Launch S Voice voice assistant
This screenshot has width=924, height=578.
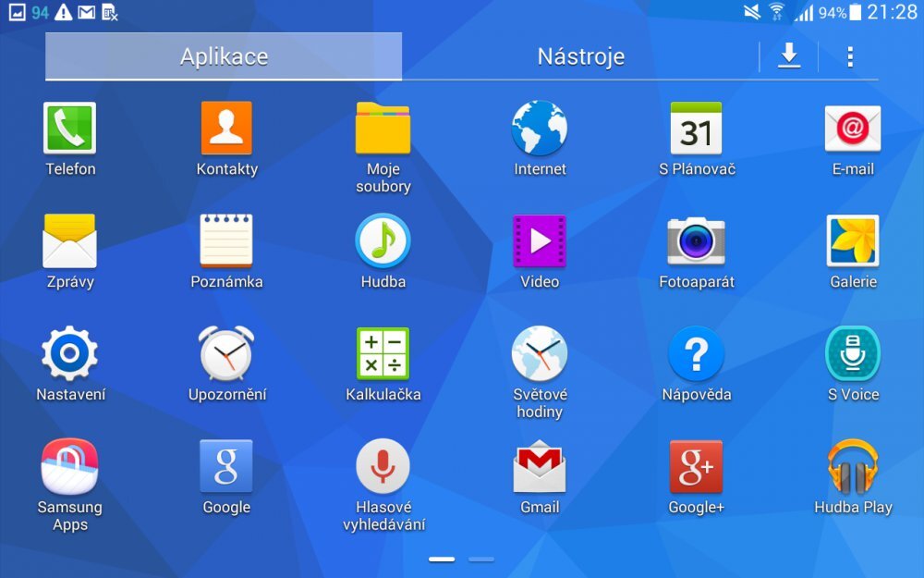[x=852, y=356]
